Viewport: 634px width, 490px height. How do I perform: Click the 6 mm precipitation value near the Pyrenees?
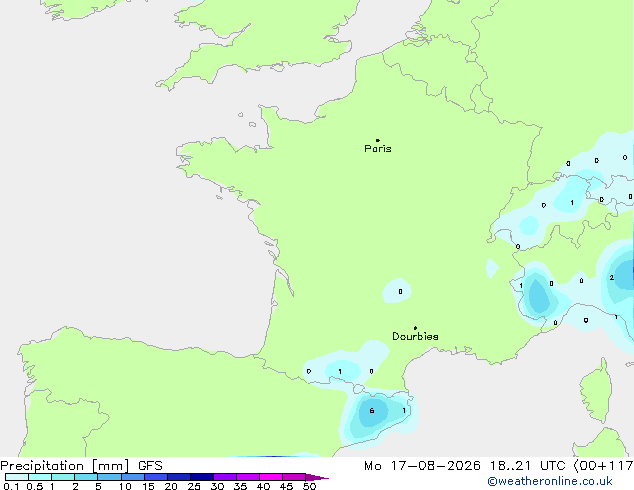click(x=372, y=411)
